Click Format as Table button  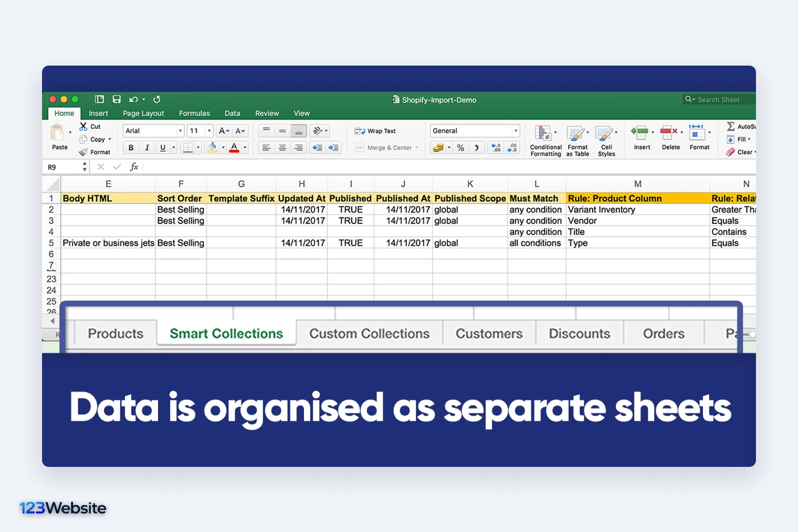click(577, 141)
